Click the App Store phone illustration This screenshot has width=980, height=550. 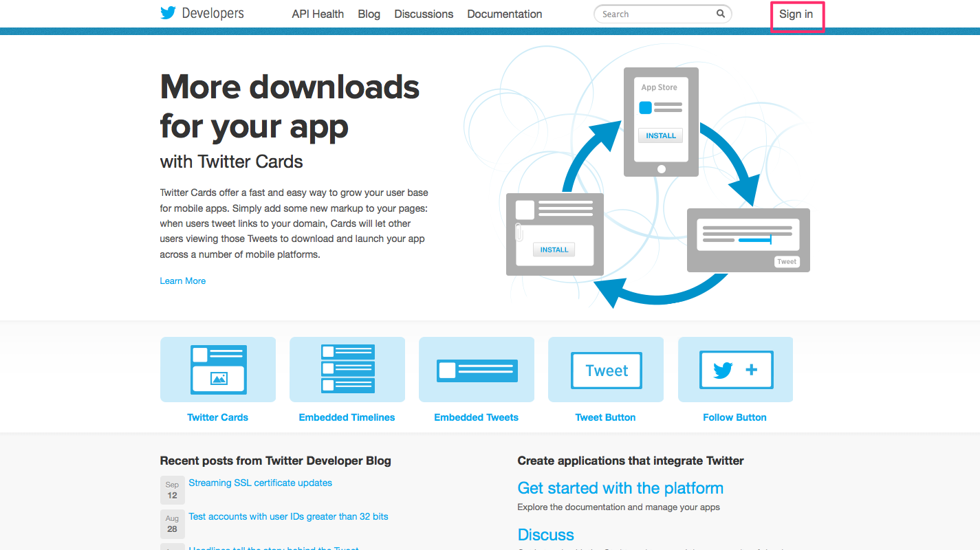point(661,122)
